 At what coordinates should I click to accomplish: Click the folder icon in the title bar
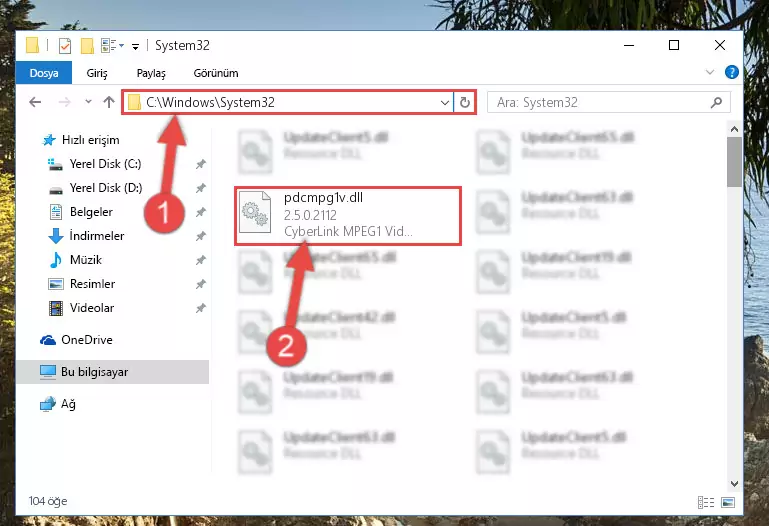click(x=32, y=45)
